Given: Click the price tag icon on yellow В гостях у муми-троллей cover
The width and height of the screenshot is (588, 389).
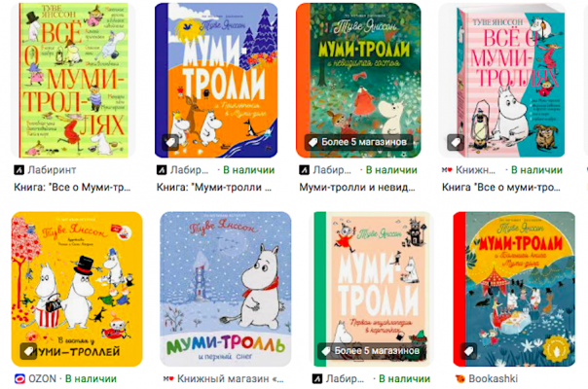Looking at the screenshot, I should [28, 351].
